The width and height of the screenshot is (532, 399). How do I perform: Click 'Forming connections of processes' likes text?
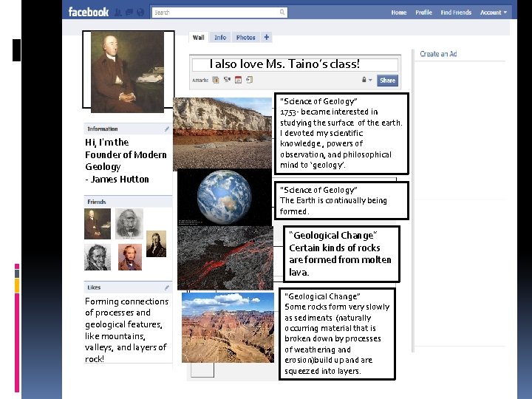tap(126, 330)
